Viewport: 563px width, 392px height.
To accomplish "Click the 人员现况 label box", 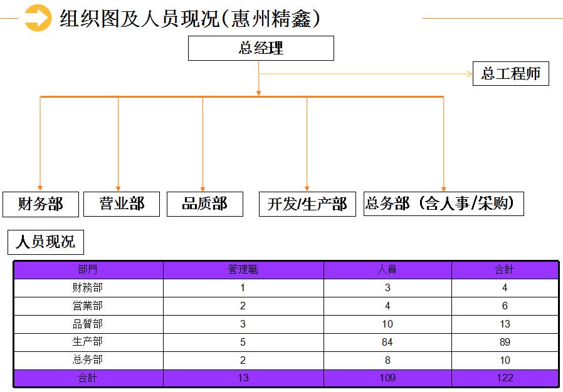I will (x=46, y=242).
